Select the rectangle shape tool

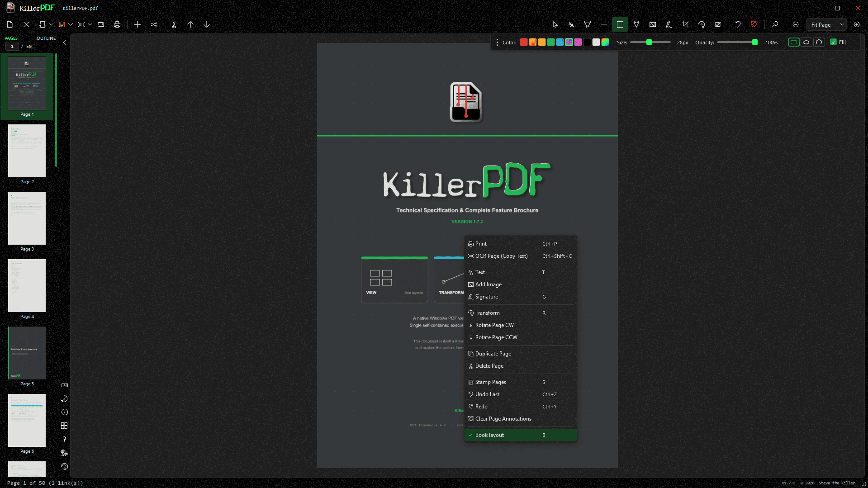(x=620, y=24)
